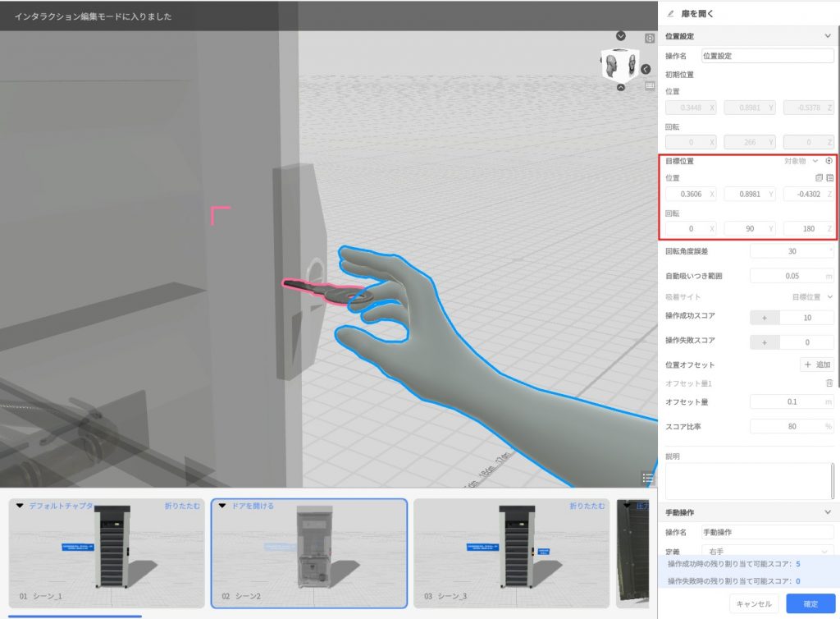Collapse the 位置設定 section
This screenshot has height=619, width=840.
[827, 36]
